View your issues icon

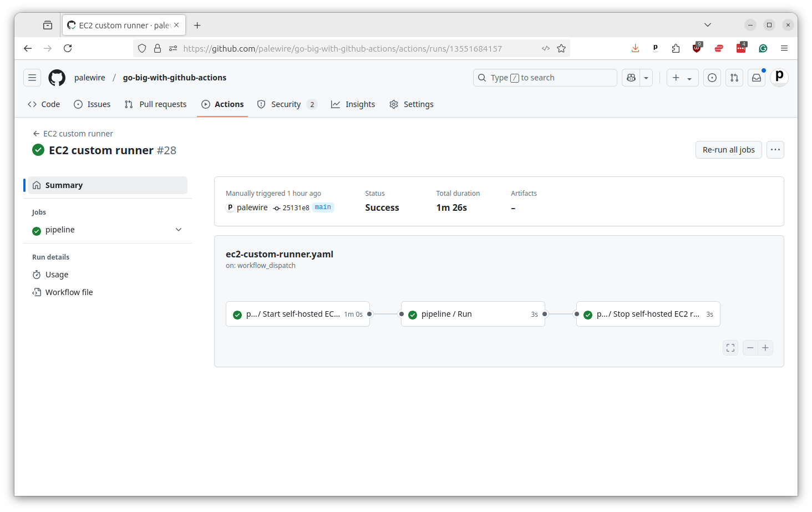(712, 78)
